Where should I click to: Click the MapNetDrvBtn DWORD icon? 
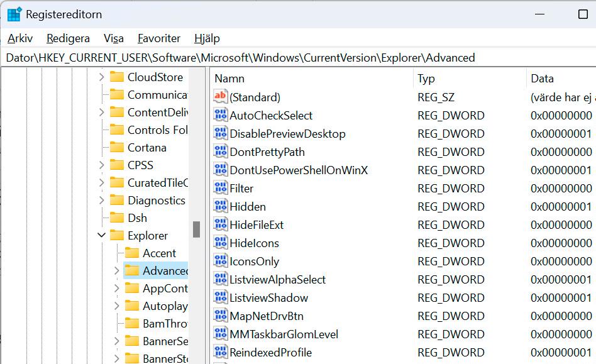point(221,316)
